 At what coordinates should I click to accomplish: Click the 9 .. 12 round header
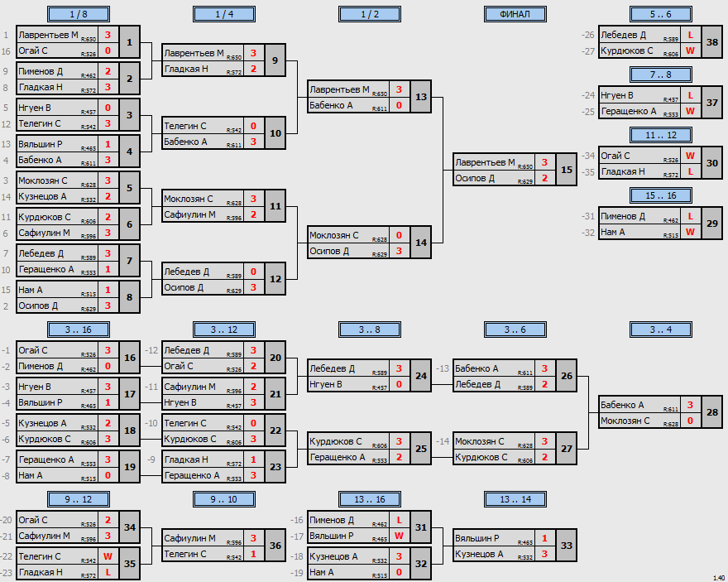(x=79, y=500)
